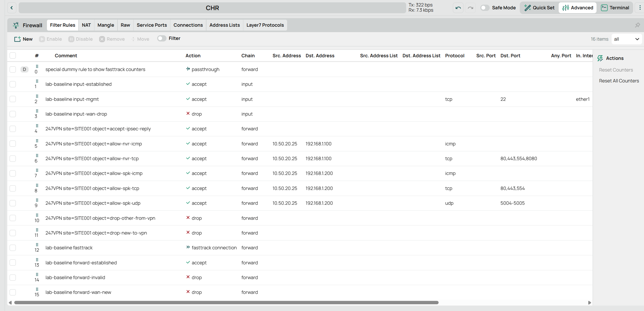Click the redo arrow icon

(x=470, y=8)
